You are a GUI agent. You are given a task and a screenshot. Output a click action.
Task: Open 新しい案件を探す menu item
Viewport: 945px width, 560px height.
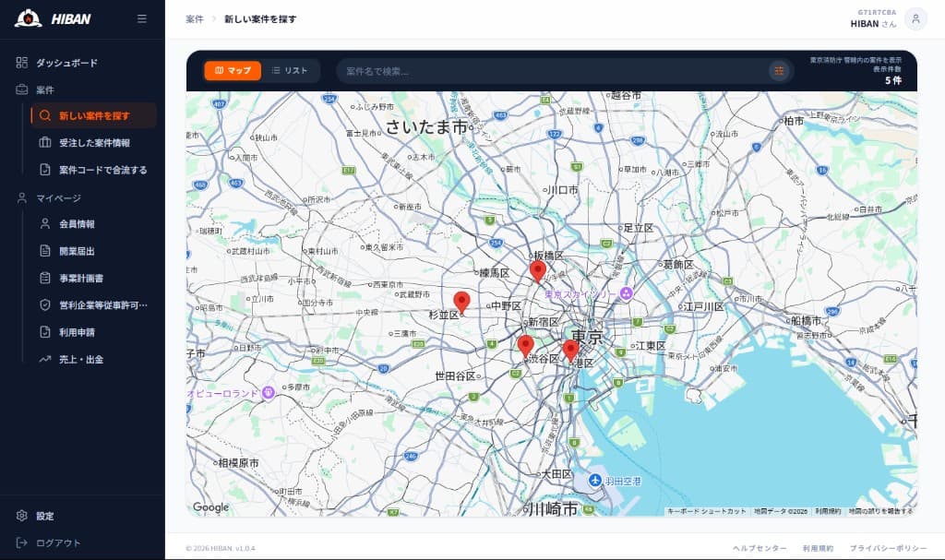point(94,115)
